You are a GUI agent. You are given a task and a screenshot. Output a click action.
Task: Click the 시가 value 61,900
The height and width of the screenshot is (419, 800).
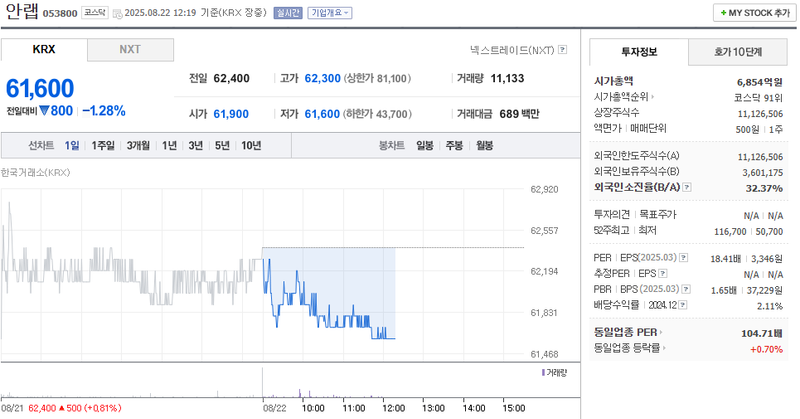(231, 114)
